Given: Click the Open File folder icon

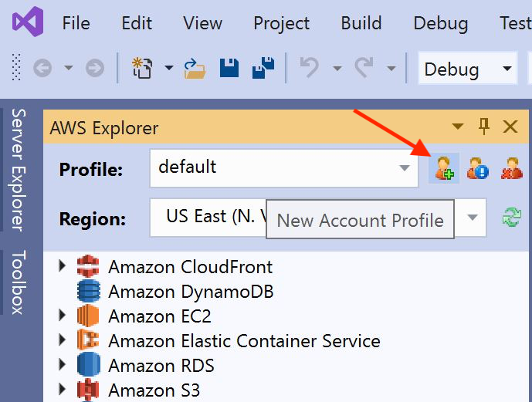Looking at the screenshot, I should pyautogui.click(x=195, y=69).
